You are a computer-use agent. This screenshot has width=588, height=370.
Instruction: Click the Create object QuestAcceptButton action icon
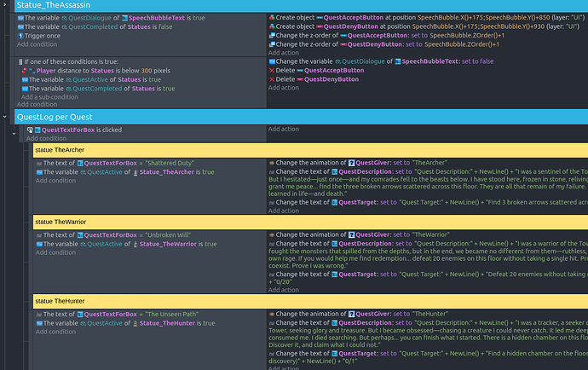(x=272, y=16)
